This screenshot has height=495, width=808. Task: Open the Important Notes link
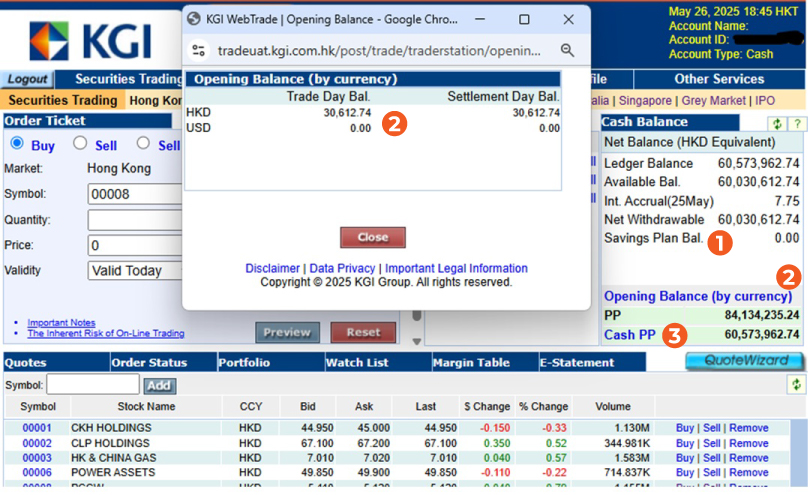(61, 322)
